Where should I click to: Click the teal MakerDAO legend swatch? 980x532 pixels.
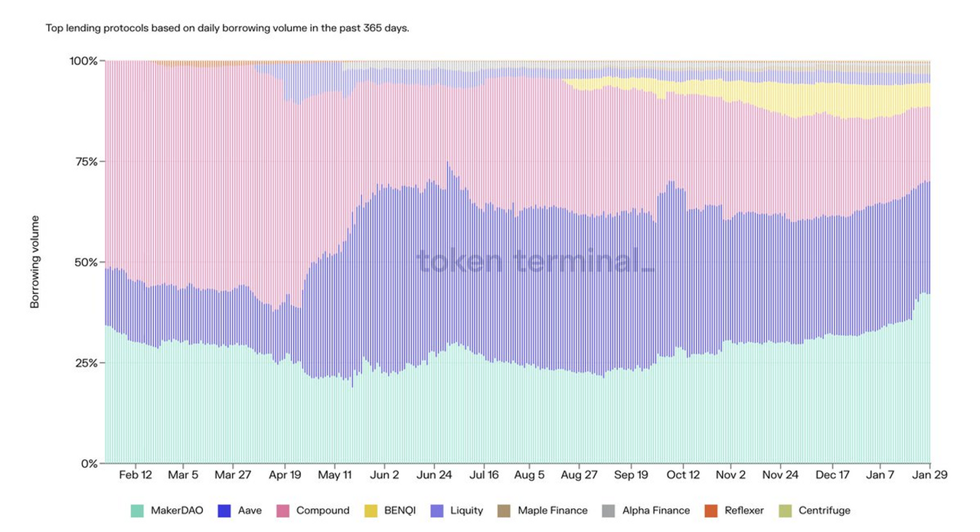(x=137, y=511)
